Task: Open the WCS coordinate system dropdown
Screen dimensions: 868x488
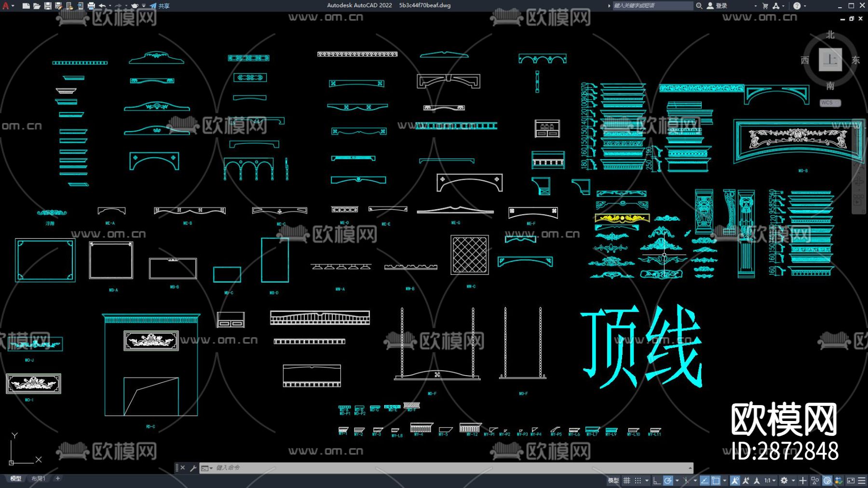Action: pos(830,103)
